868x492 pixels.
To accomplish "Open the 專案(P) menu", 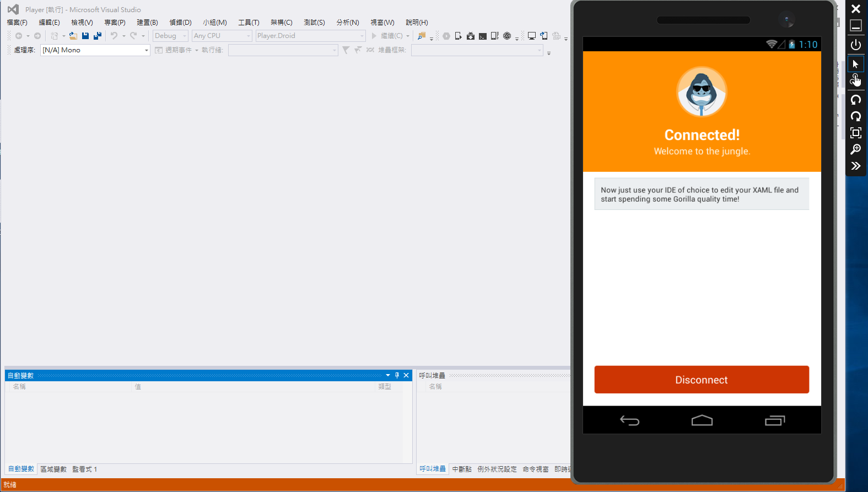I will (115, 23).
